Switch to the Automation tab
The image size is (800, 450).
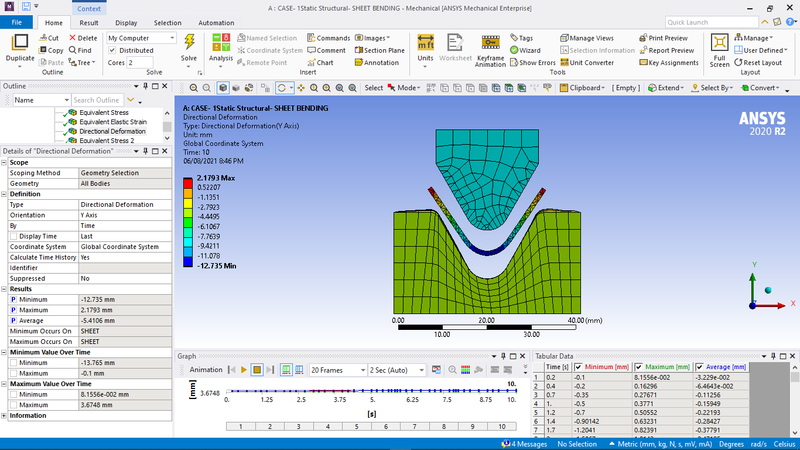[216, 22]
